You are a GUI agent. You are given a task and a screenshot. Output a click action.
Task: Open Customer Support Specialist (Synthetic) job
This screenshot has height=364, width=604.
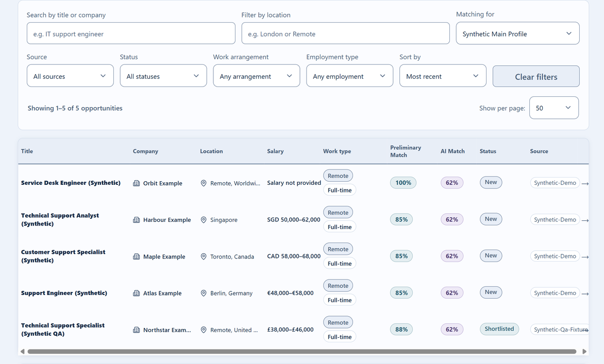(x=63, y=256)
